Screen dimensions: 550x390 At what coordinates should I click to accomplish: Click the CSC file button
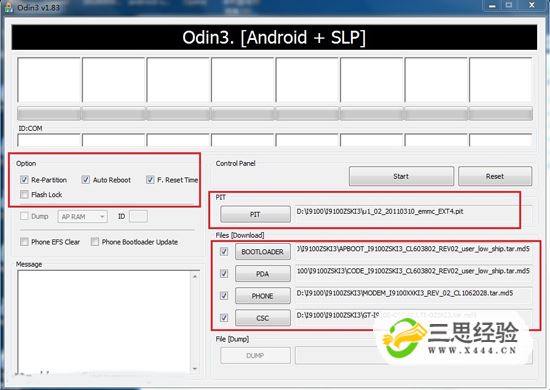pyautogui.click(x=263, y=318)
